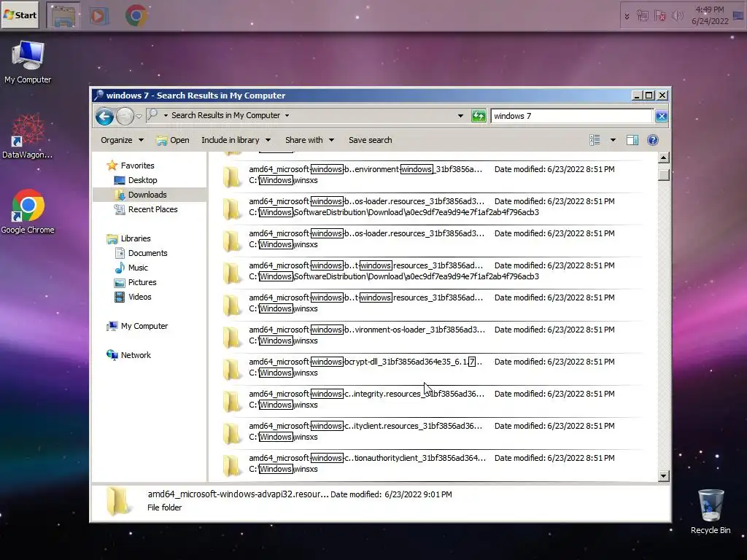The height and width of the screenshot is (560, 747).
Task: Click the folder thumbnail in details pane
Action: pyautogui.click(x=117, y=501)
